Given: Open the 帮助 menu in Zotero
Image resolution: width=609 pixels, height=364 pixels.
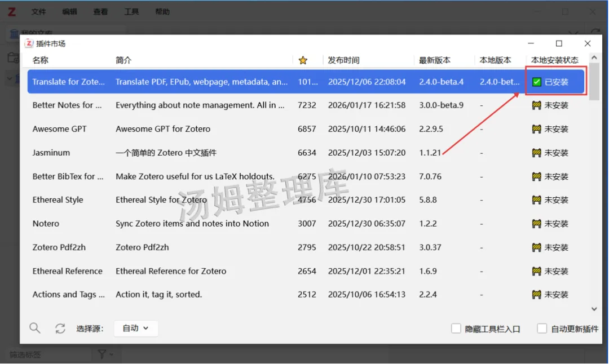Looking at the screenshot, I should (x=162, y=12).
